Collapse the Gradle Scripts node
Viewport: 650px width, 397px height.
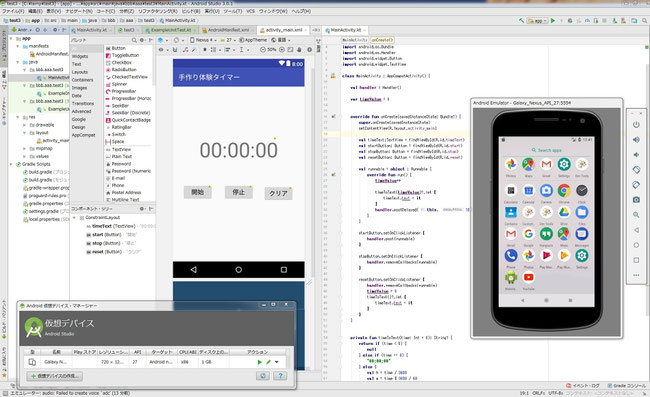tap(11, 165)
